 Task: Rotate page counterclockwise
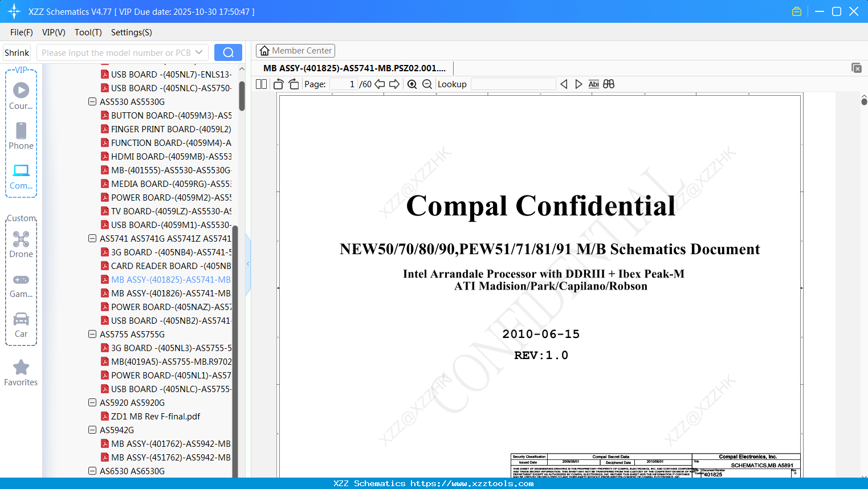coord(279,84)
